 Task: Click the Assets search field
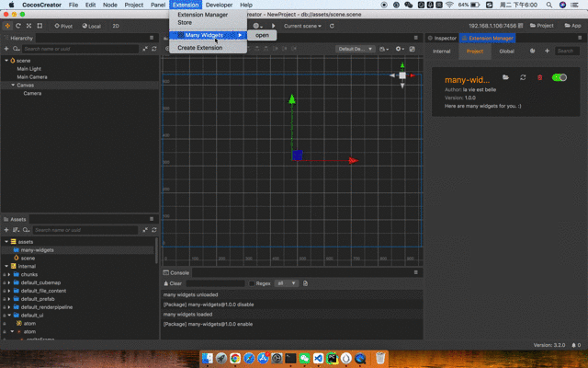[x=85, y=230]
